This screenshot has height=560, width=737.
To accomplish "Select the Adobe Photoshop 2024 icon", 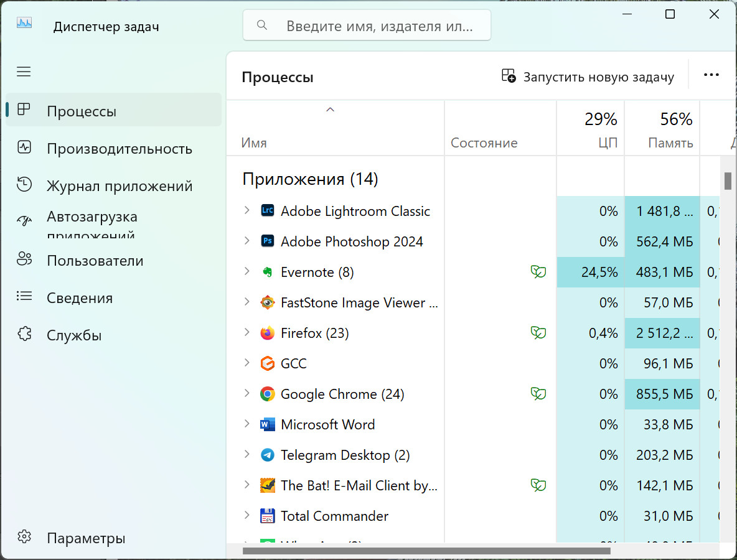I will click(268, 241).
